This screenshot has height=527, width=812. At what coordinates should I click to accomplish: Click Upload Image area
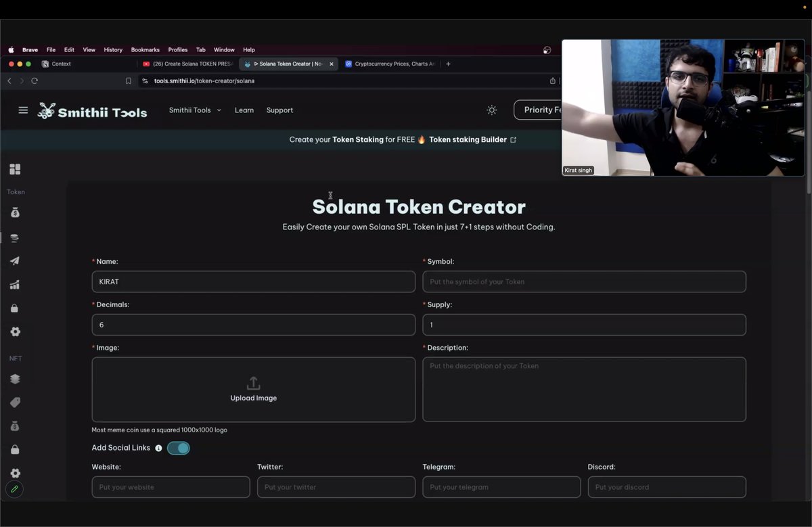point(254,390)
